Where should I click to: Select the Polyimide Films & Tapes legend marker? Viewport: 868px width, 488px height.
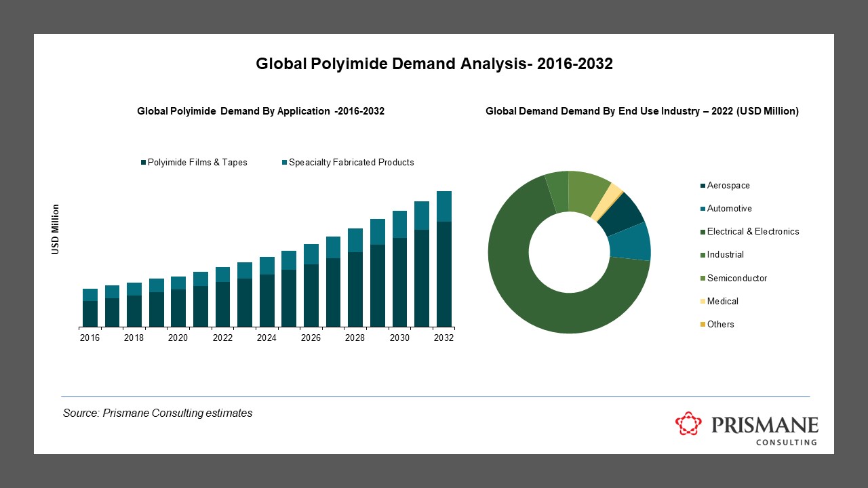point(144,162)
